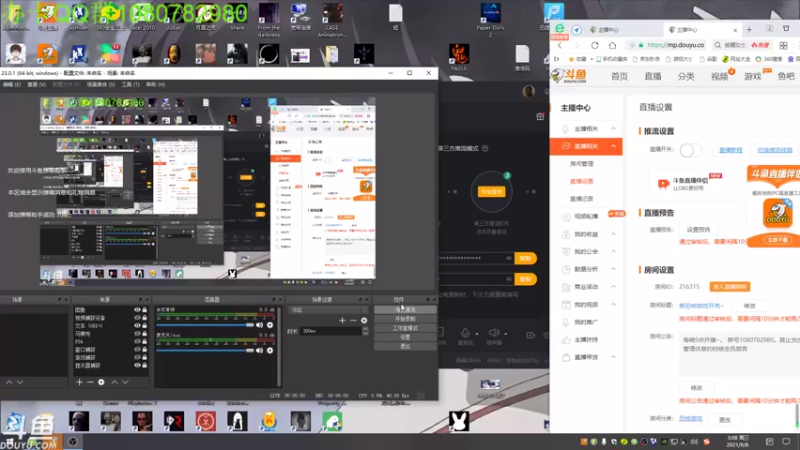The width and height of the screenshot is (800, 450).
Task: Expand the 我的收益 sidebar section
Action: [x=613, y=234]
